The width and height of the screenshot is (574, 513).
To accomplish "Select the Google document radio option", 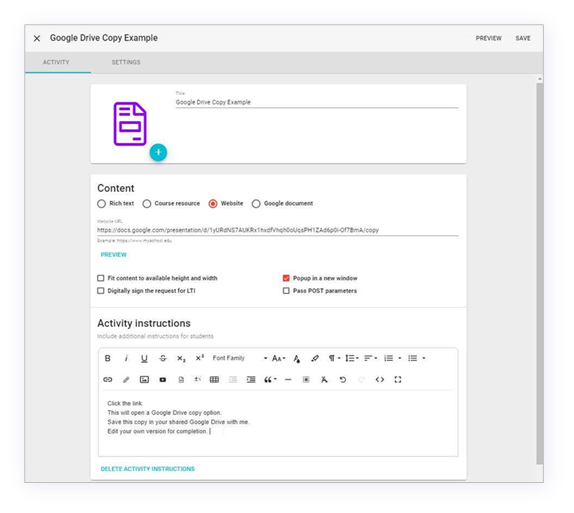I will coord(256,204).
